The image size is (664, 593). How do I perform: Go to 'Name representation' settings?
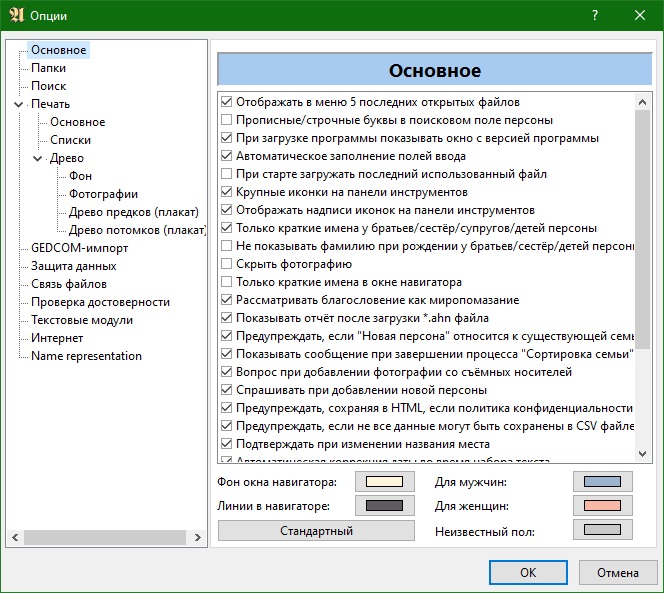[86, 356]
